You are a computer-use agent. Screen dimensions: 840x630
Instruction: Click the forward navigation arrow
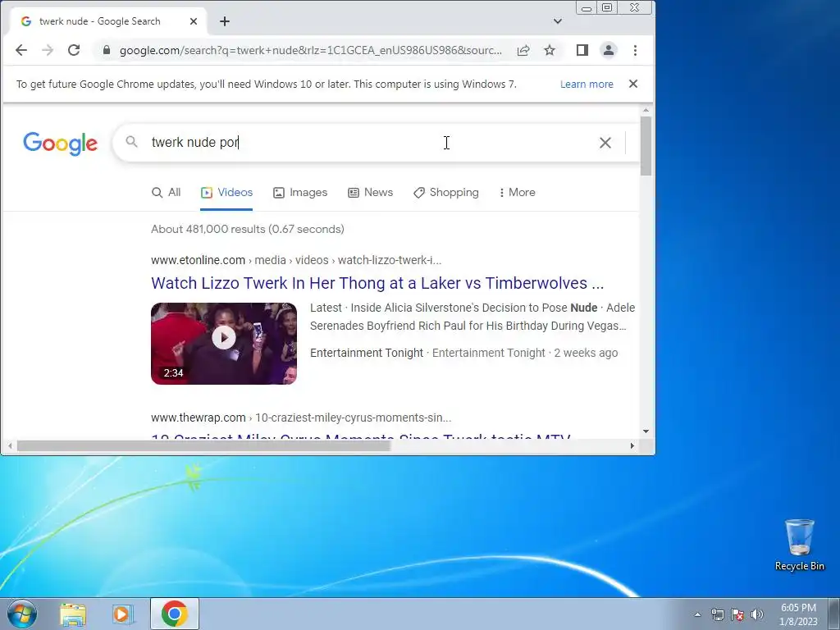pos(48,50)
